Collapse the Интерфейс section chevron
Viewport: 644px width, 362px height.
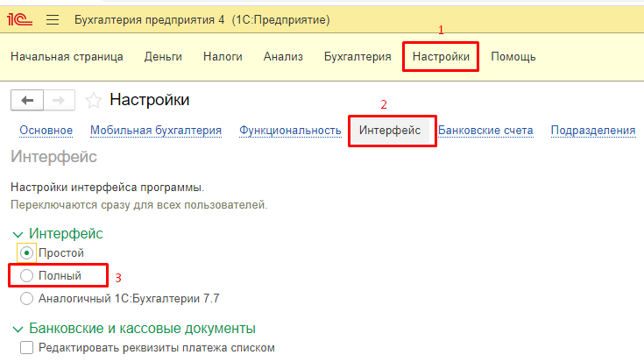click(18, 235)
